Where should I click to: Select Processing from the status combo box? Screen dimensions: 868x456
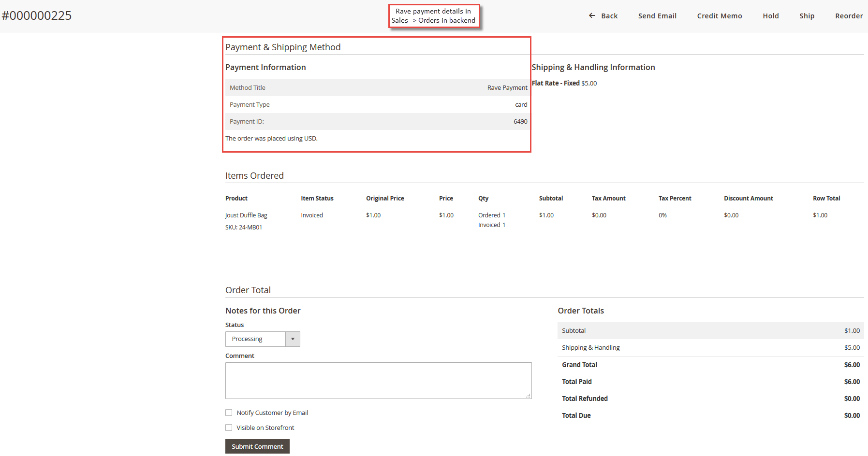point(256,339)
